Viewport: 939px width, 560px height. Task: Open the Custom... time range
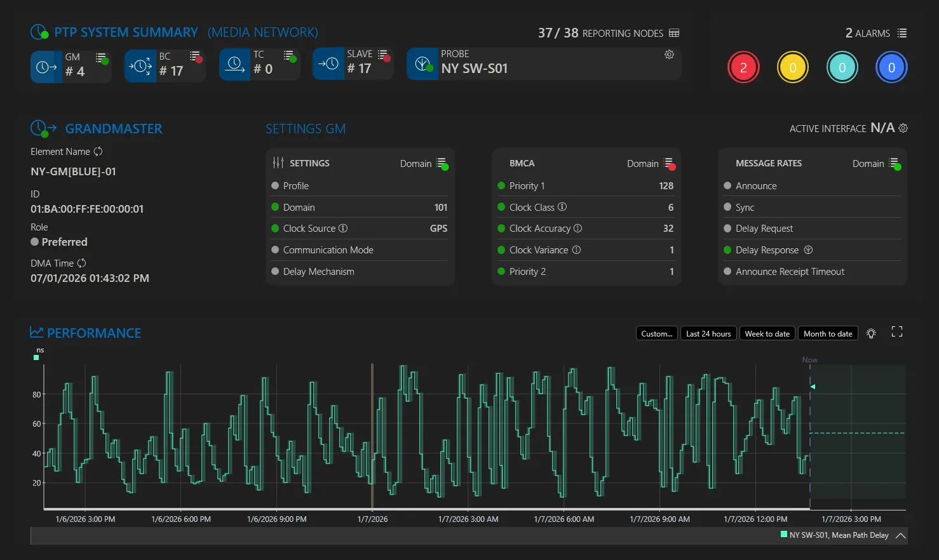click(657, 333)
